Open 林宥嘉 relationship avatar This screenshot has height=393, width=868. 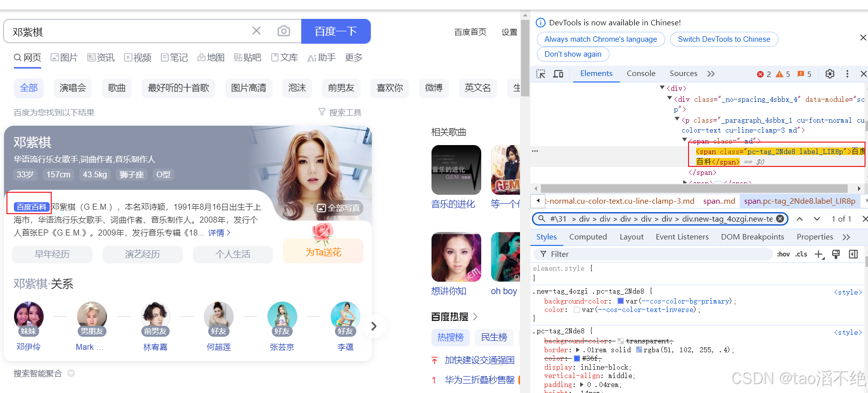tap(155, 317)
